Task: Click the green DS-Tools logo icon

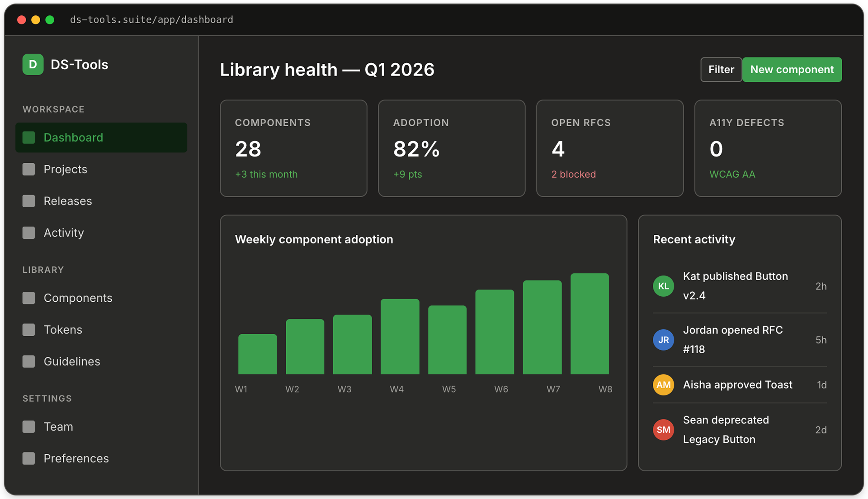Action: (33, 64)
